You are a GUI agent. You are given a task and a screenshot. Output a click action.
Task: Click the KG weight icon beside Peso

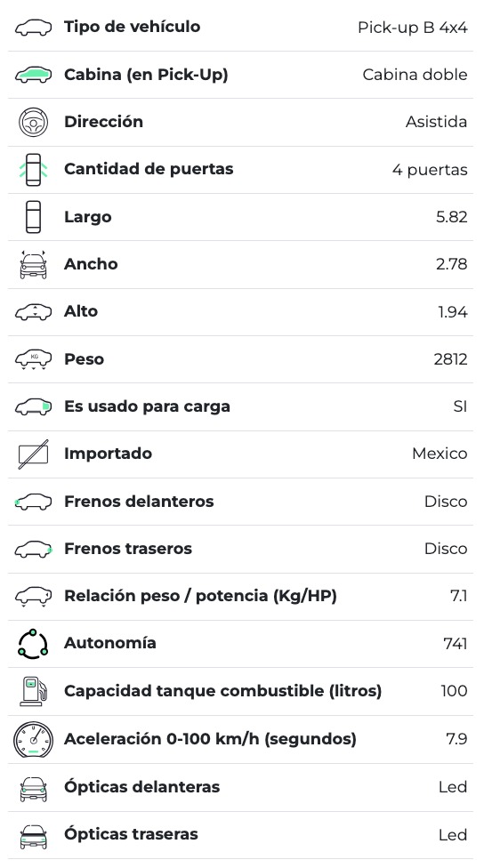(x=33, y=359)
